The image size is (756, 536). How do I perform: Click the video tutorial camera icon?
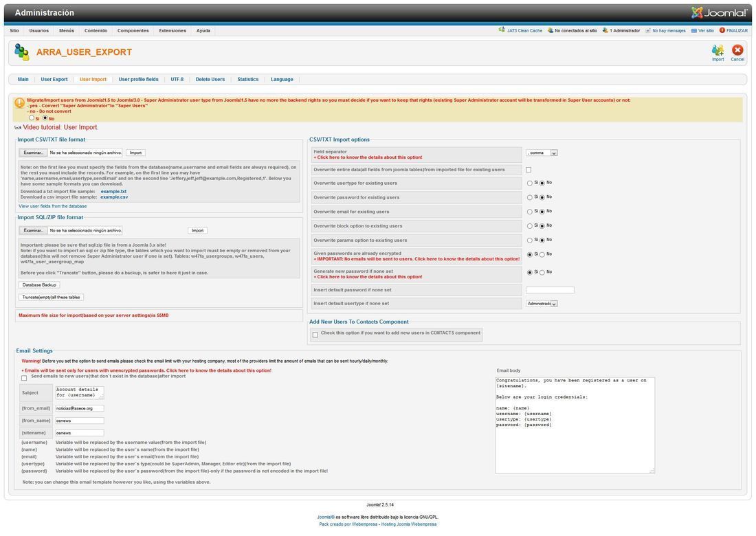[x=19, y=128]
